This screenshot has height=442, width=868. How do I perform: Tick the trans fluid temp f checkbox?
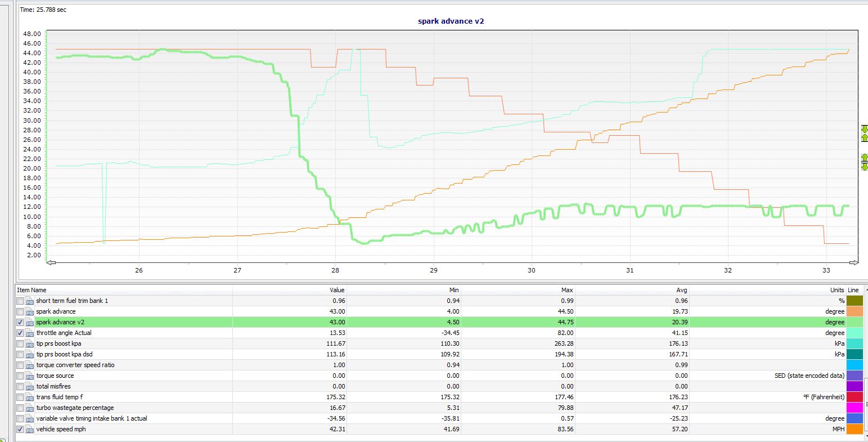(20, 397)
